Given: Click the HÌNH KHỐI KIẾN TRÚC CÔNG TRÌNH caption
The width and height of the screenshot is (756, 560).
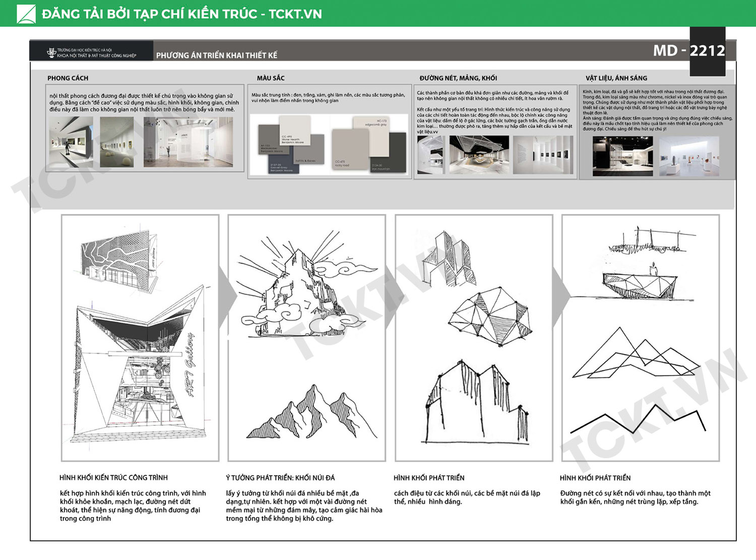Looking at the screenshot, I should (113, 477).
